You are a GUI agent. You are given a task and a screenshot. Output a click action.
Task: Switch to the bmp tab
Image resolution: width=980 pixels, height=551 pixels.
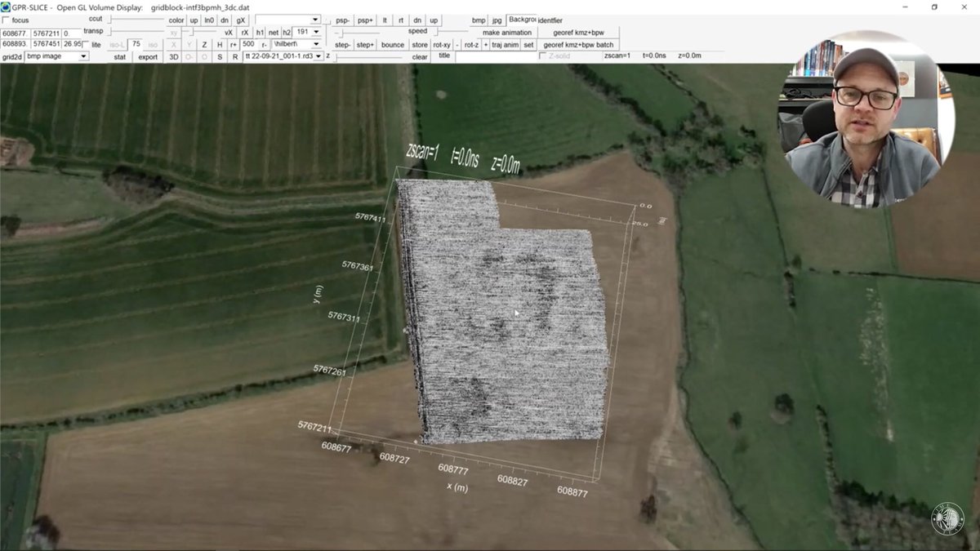[479, 20]
